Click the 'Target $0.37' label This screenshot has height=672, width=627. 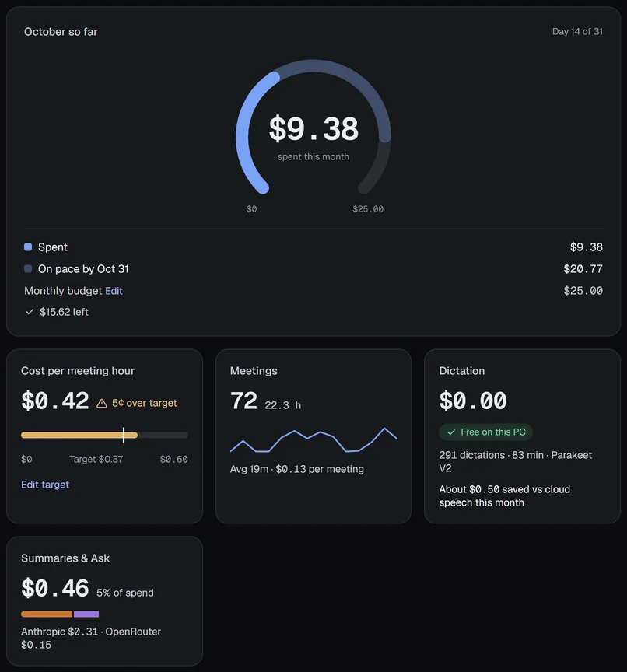coord(96,460)
